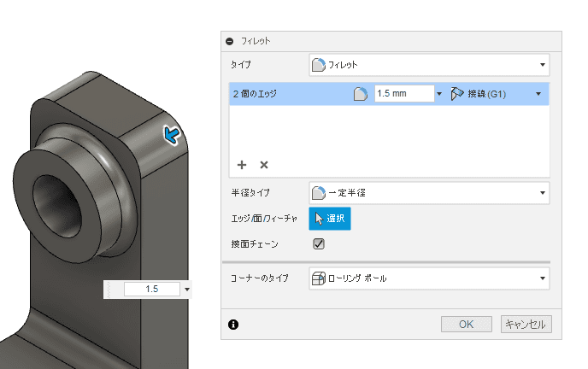Click the fillet icon in edge row
Screen dimensions: 588x369
pos(361,94)
